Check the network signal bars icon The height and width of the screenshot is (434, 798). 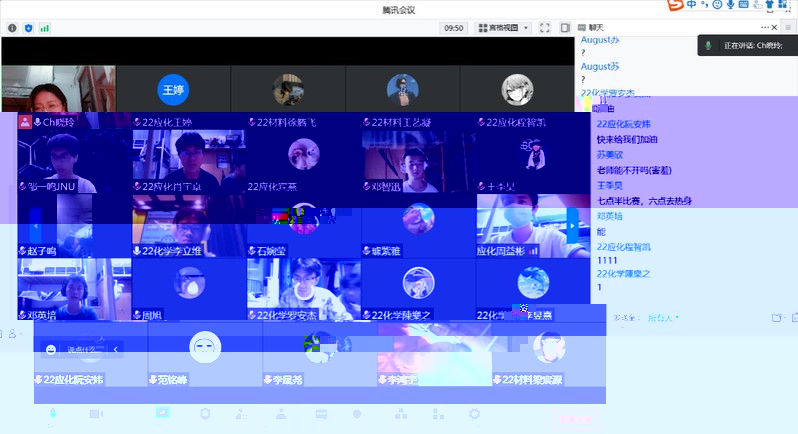click(44, 28)
